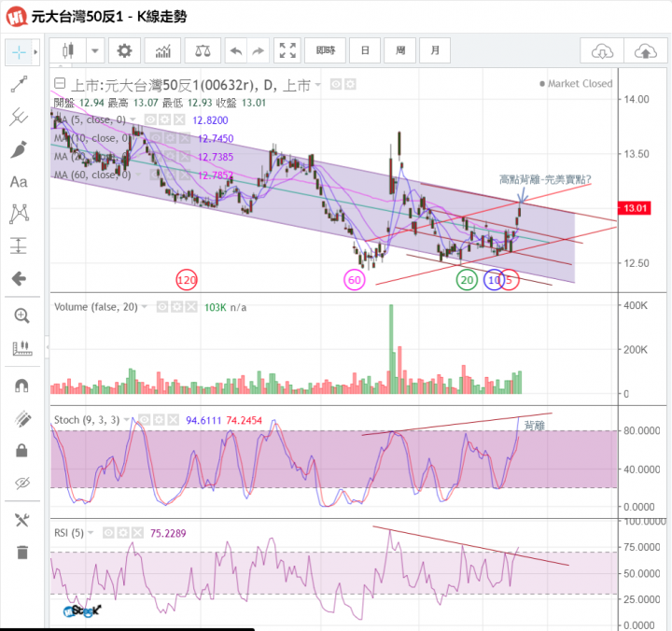672x631 pixels.
Task: Click the compare symbols scales icon
Action: 203,50
